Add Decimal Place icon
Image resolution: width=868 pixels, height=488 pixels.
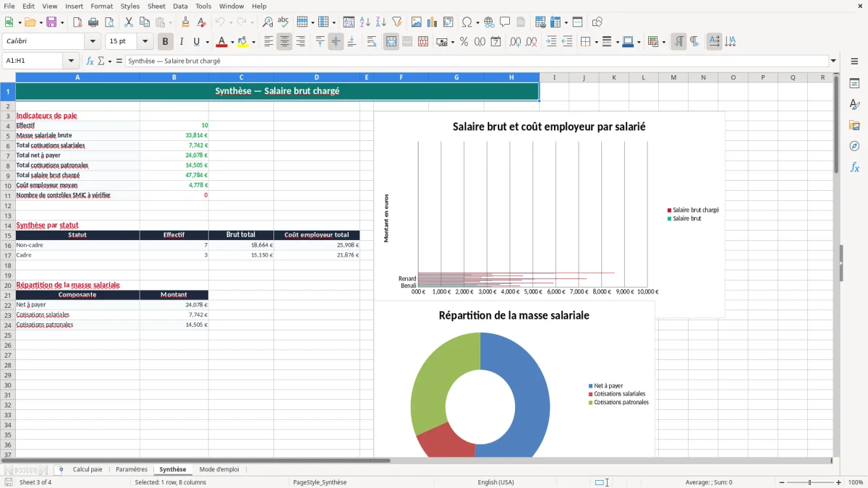(515, 42)
